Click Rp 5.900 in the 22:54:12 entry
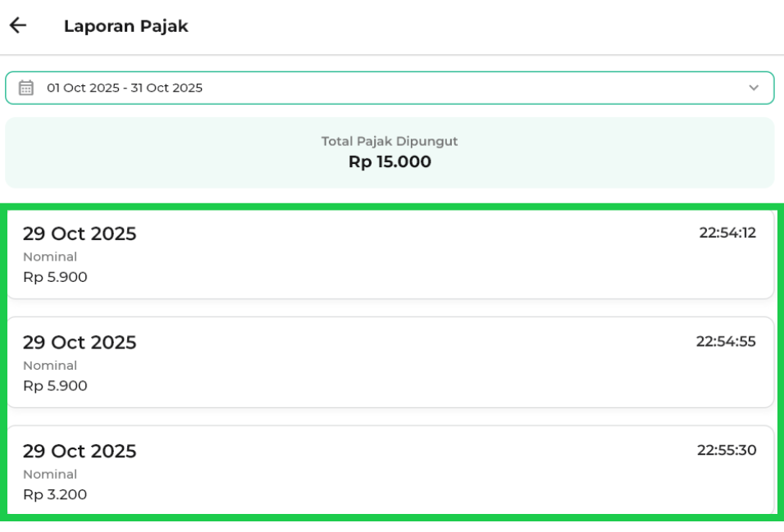Screen dimensions: 784x532 coord(55,277)
